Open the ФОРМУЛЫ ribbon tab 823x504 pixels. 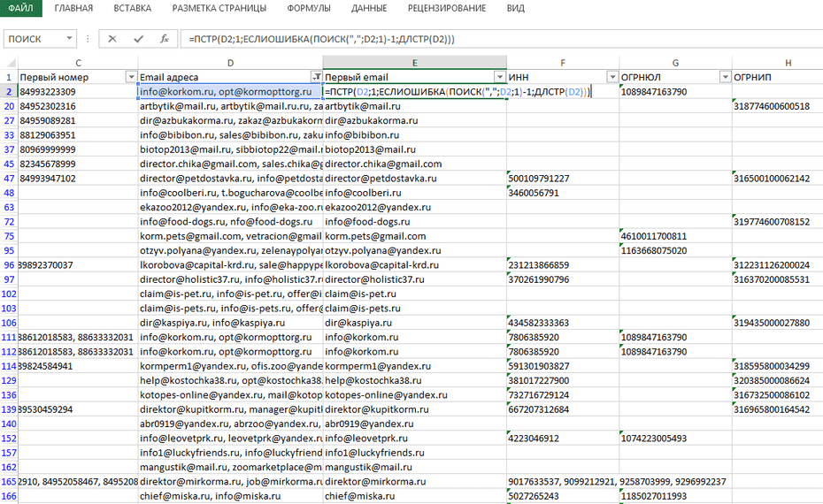pos(309,8)
